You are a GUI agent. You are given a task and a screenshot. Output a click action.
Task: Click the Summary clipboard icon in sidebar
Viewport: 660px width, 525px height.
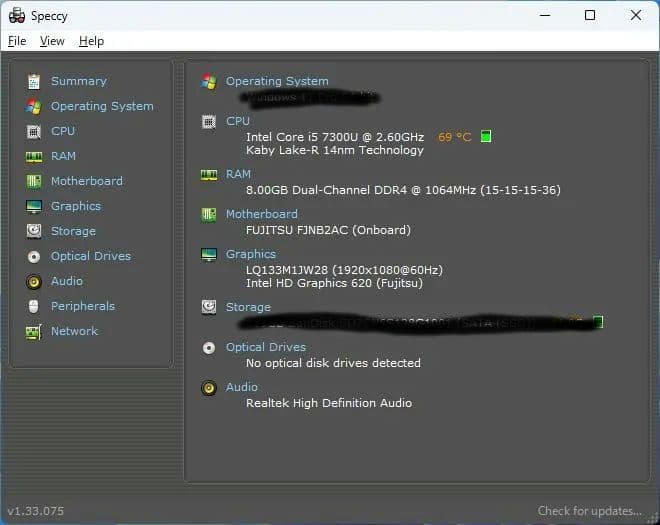point(34,81)
